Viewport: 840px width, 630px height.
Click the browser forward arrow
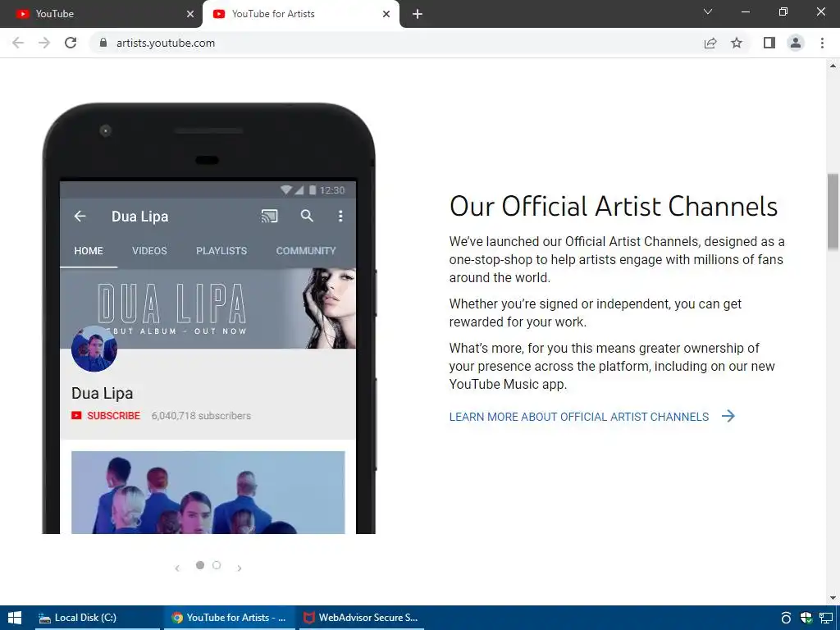[44, 43]
